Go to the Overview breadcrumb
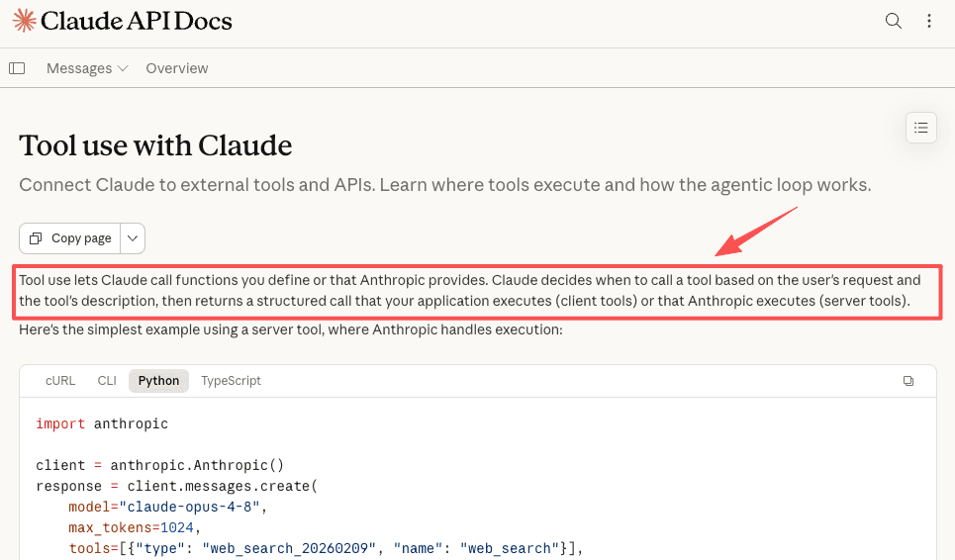 click(x=176, y=68)
